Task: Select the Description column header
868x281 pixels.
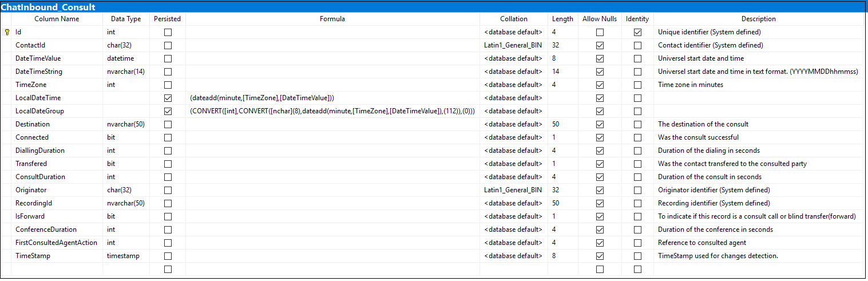Action: (x=758, y=19)
